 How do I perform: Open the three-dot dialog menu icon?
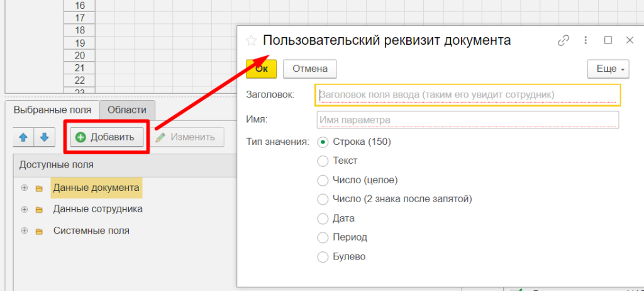(x=586, y=40)
